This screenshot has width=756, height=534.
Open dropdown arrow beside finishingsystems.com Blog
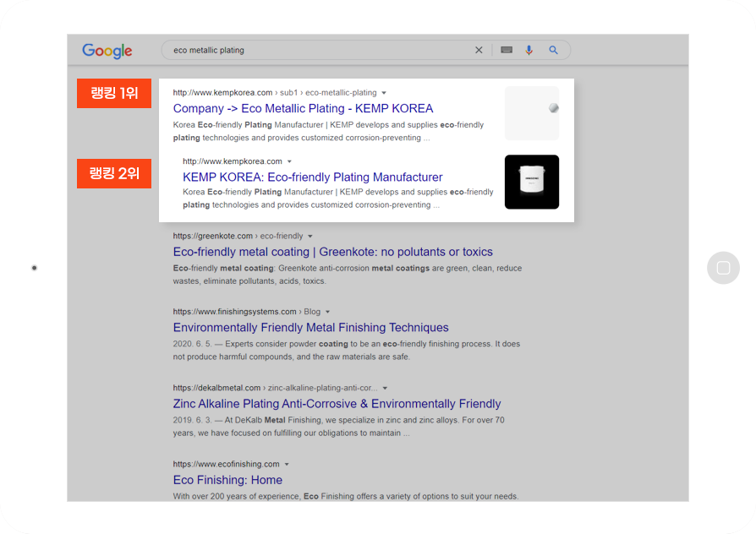[x=327, y=312]
